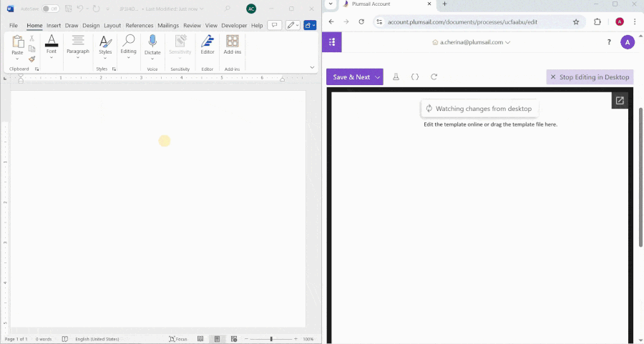Switch to the Developer ribbon tab
Image resolution: width=644 pixels, height=344 pixels.
[234, 25]
